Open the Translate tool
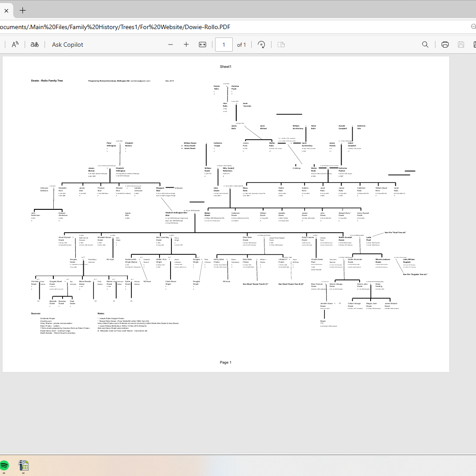Screen dimensions: 476x476 pyautogui.click(x=34, y=45)
